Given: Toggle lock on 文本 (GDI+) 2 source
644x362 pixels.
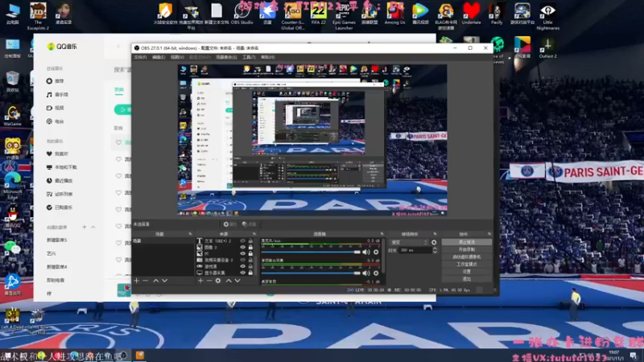Looking at the screenshot, I should pyautogui.click(x=250, y=241).
